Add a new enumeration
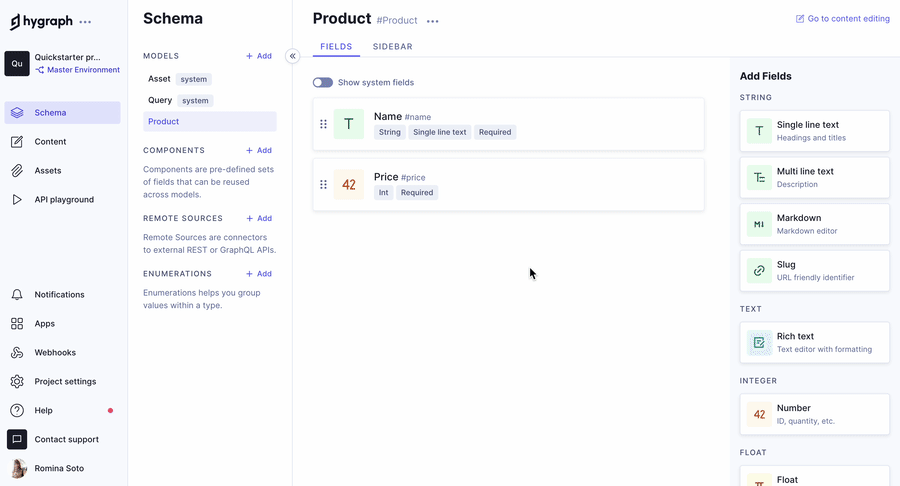Viewport: 900px width, 486px height. [x=259, y=274]
